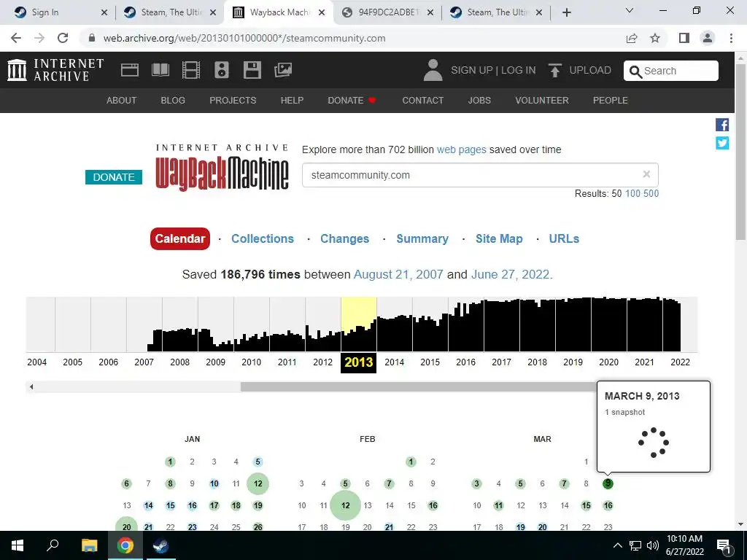Open the Summary view

click(422, 238)
